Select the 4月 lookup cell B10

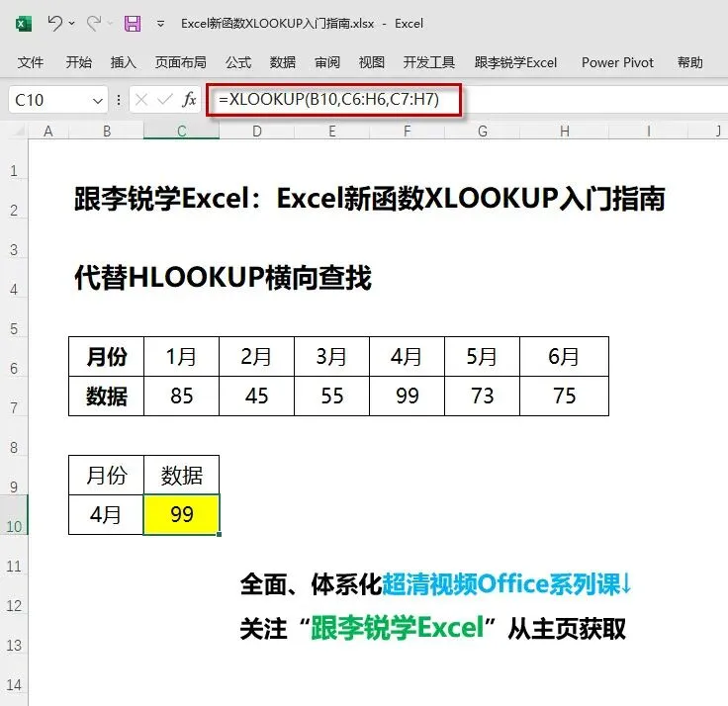106,515
